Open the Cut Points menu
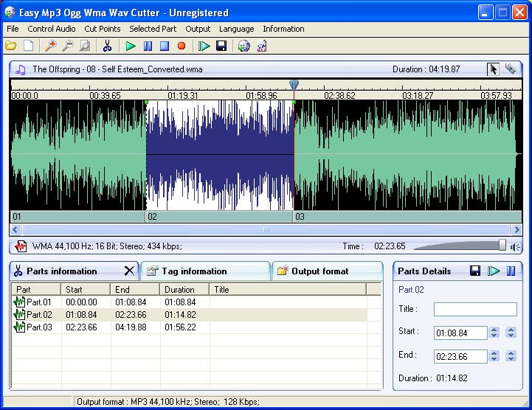 [x=102, y=29]
